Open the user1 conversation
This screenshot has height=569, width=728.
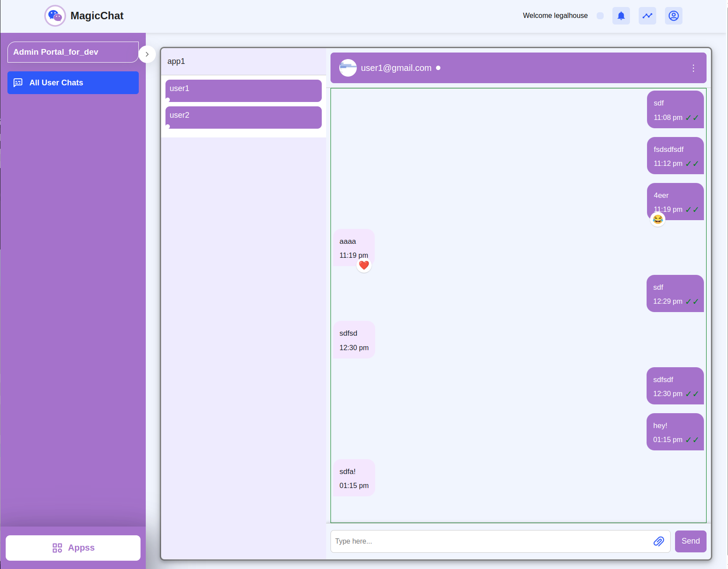[x=243, y=91]
